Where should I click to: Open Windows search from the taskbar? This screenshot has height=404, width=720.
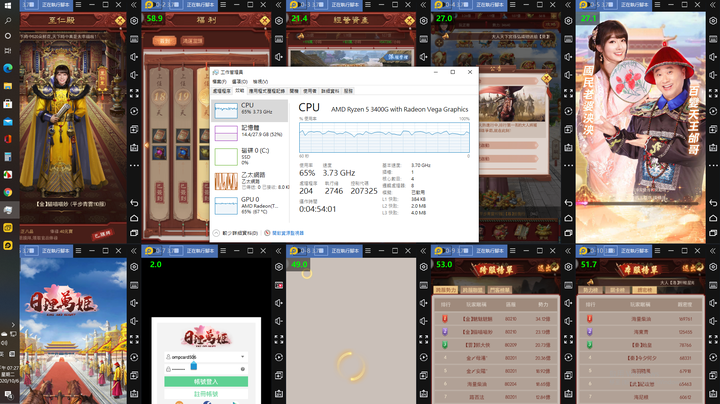tap(8, 21)
